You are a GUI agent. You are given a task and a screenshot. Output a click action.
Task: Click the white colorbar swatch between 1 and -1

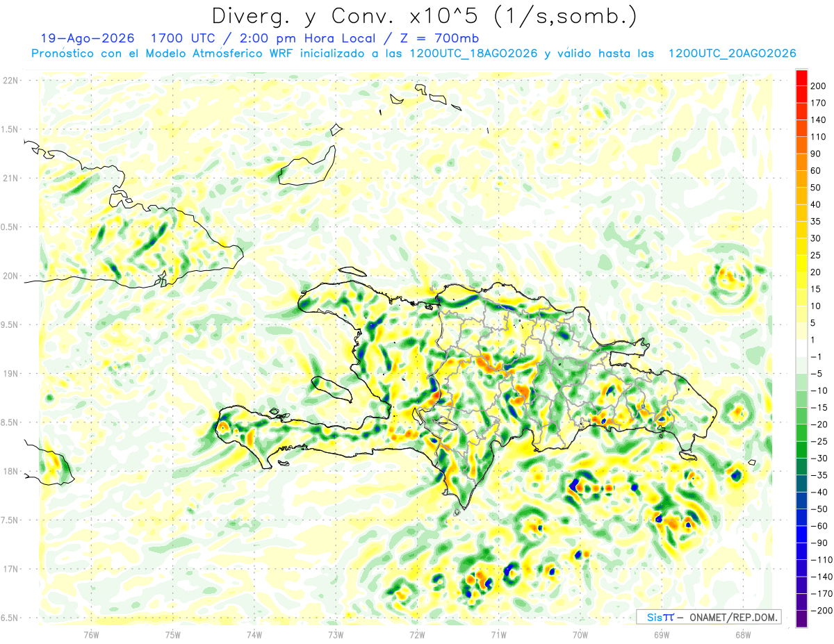[x=801, y=348]
